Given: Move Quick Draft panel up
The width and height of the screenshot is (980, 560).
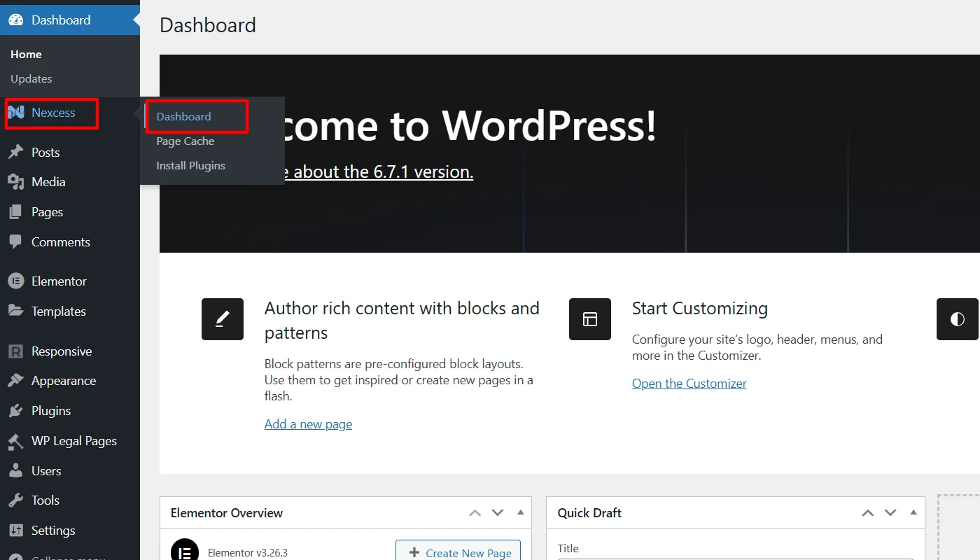Looking at the screenshot, I should click(x=868, y=513).
